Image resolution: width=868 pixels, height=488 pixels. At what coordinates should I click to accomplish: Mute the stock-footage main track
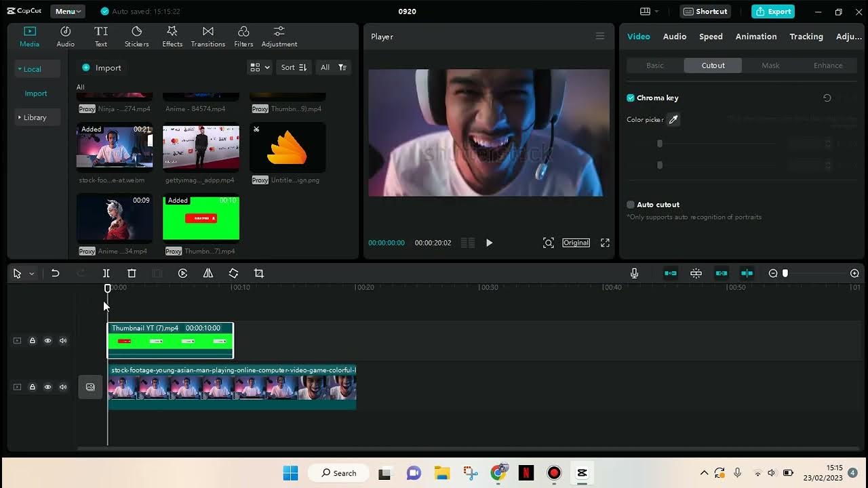point(63,387)
